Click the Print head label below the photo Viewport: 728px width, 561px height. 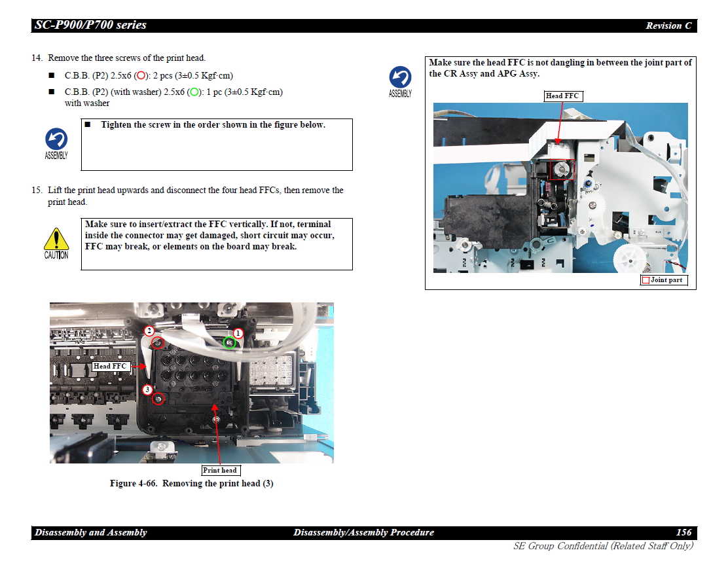point(220,470)
